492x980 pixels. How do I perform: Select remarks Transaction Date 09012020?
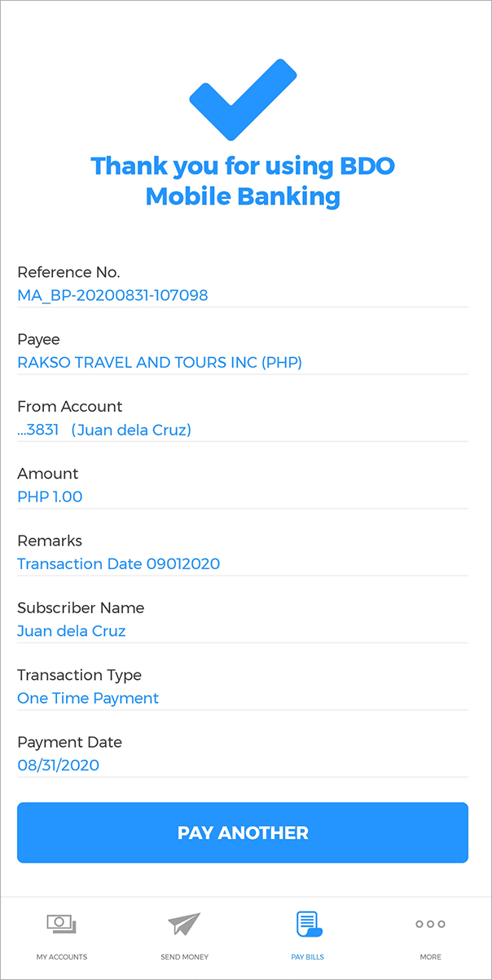click(118, 563)
